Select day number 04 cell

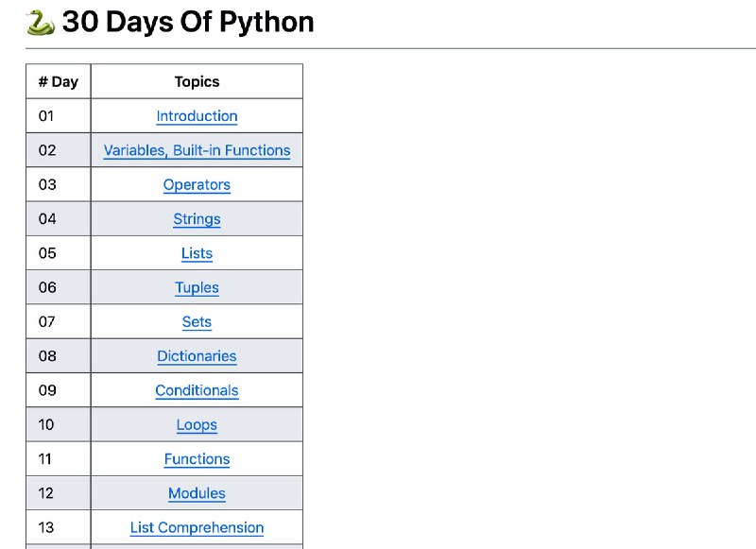tap(59, 219)
